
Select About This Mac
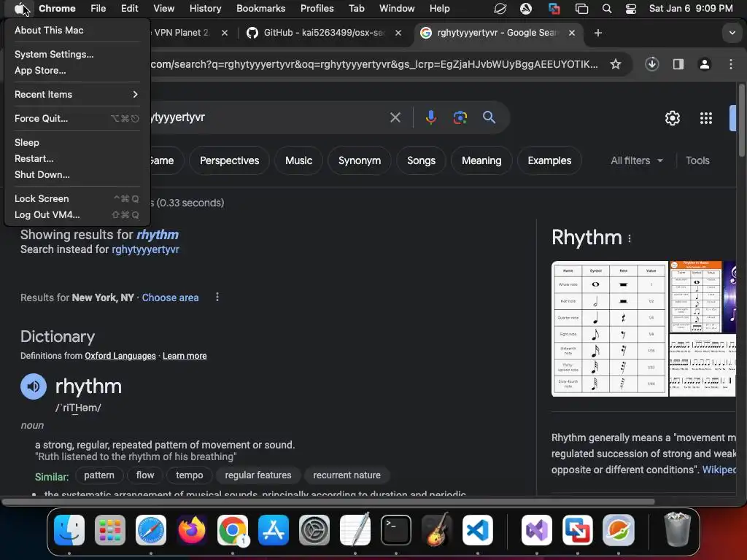77,30
